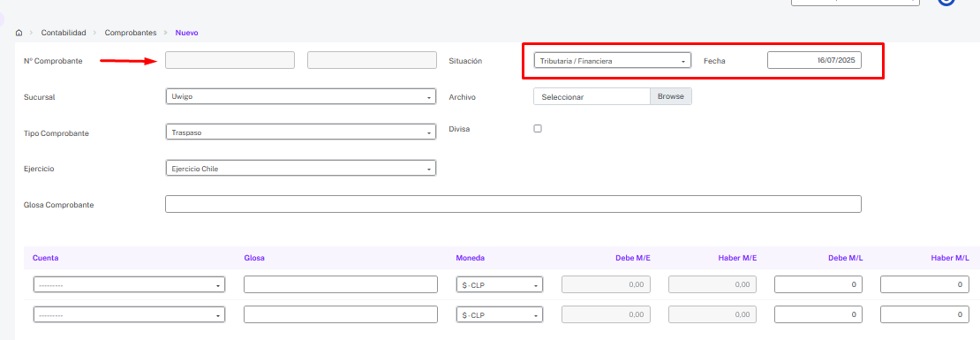This screenshot has width=980, height=340.
Task: Click first row Glosa input
Action: (341, 284)
